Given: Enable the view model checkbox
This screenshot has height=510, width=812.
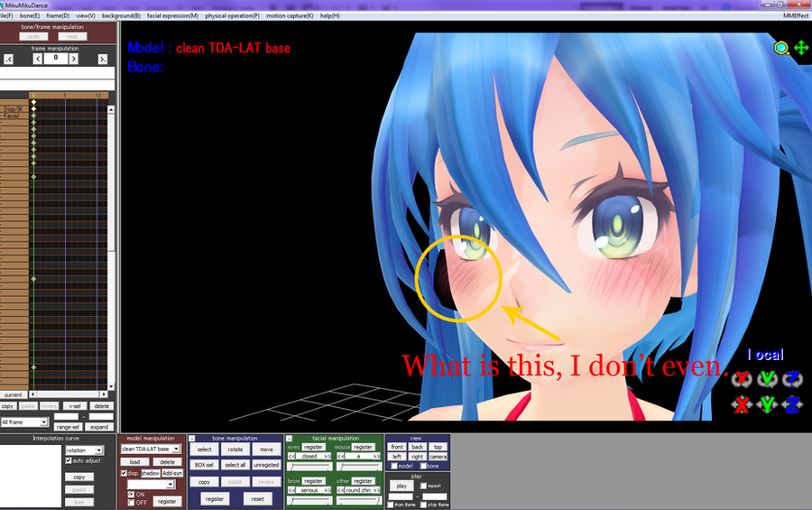Looking at the screenshot, I should click(394, 466).
